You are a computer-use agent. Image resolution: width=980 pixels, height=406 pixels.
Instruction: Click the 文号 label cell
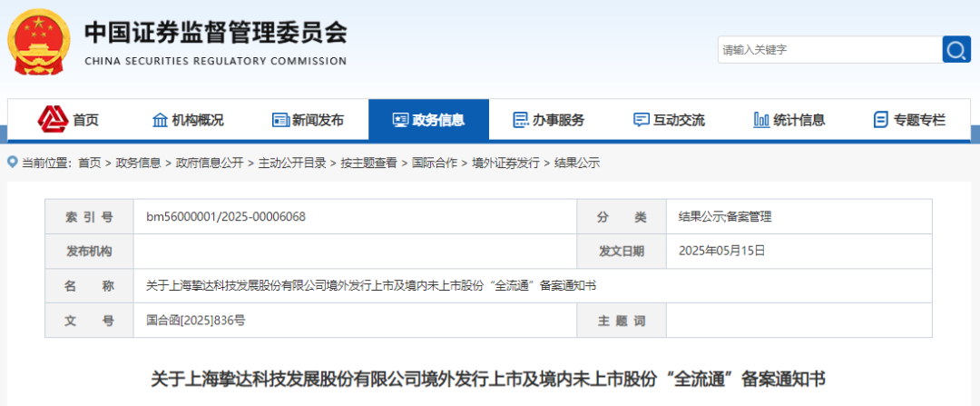click(89, 321)
